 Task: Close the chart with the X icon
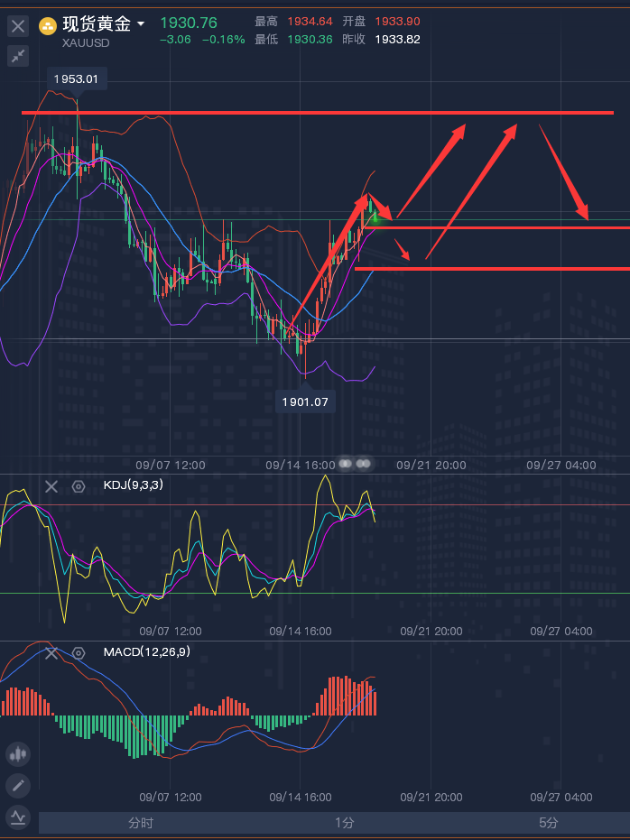pos(18,25)
